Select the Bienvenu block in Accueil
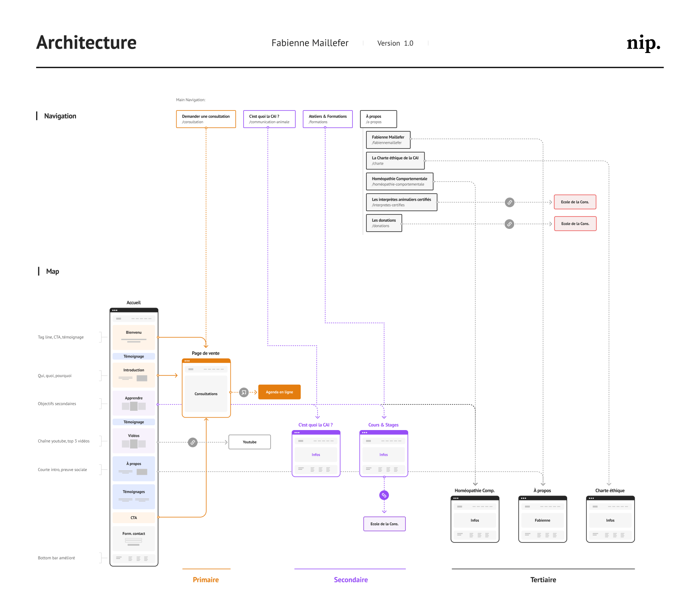The height and width of the screenshot is (616, 700). point(134,337)
